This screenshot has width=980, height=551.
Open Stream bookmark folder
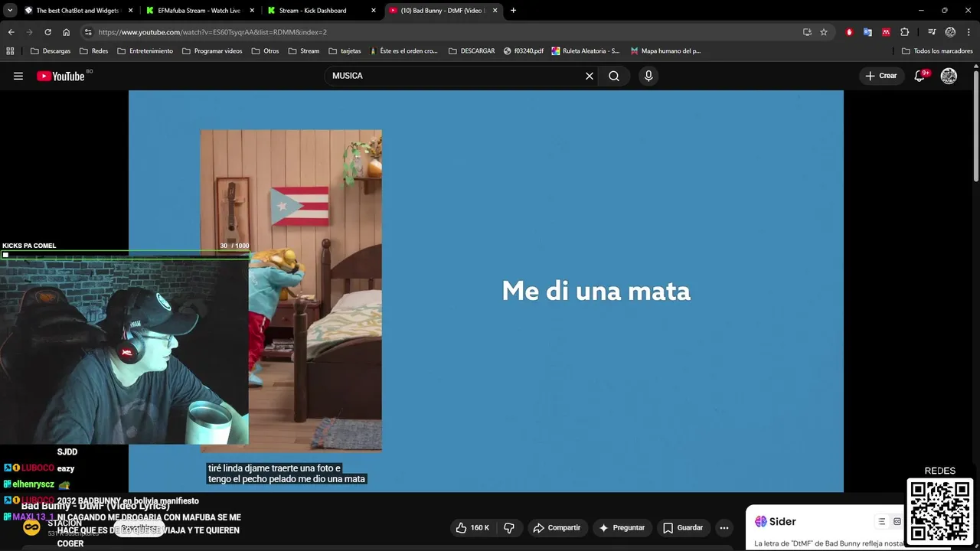[x=303, y=51]
